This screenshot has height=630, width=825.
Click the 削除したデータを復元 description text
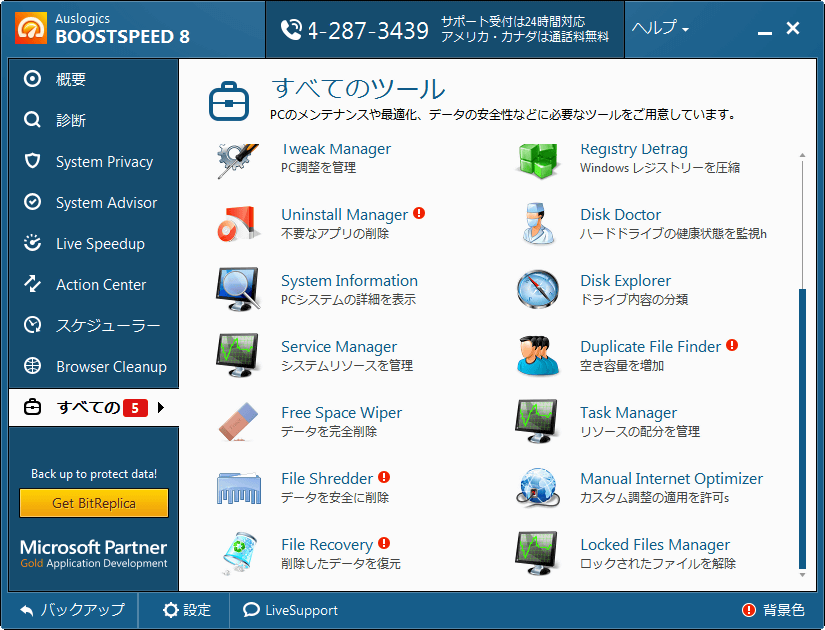(341, 564)
